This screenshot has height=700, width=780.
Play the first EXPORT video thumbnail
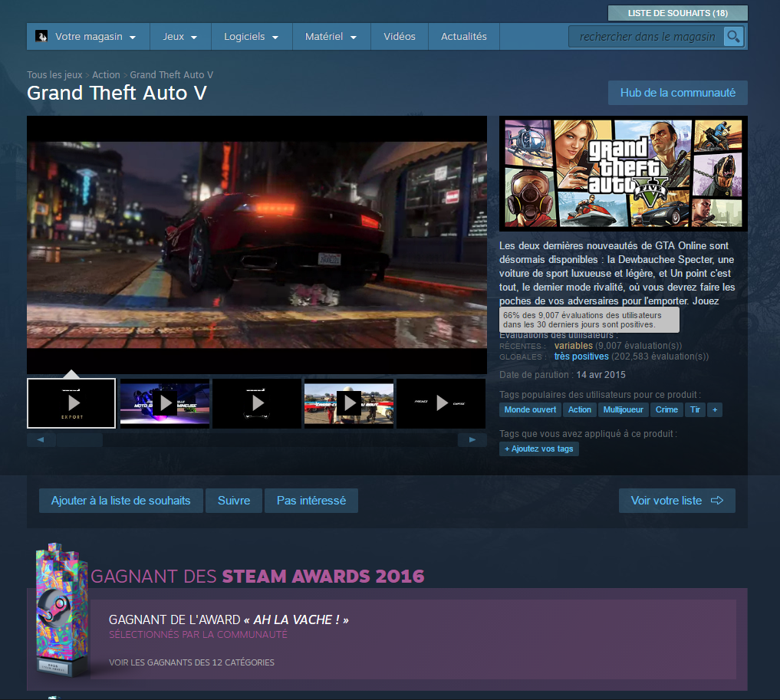pos(71,403)
